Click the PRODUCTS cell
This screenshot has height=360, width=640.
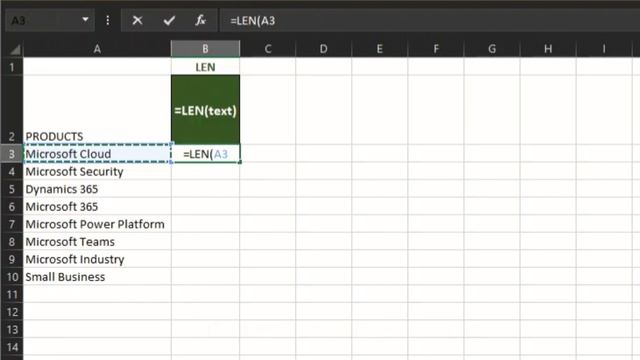pos(97,110)
